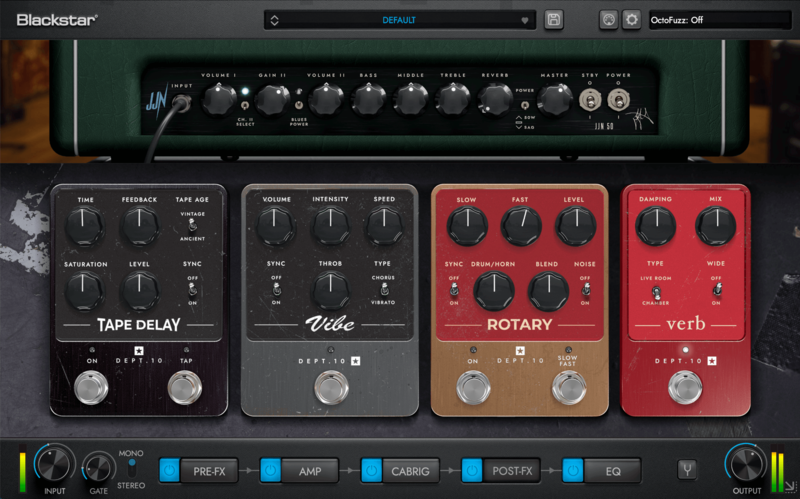
Task: Flip verb WIDE switch
Action: (717, 290)
